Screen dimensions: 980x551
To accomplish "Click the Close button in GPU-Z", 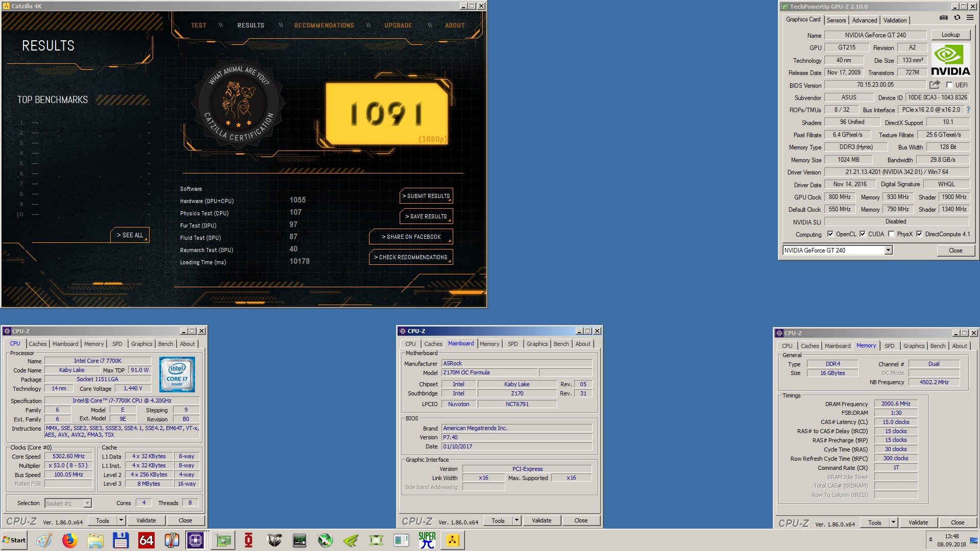I will pos(955,250).
